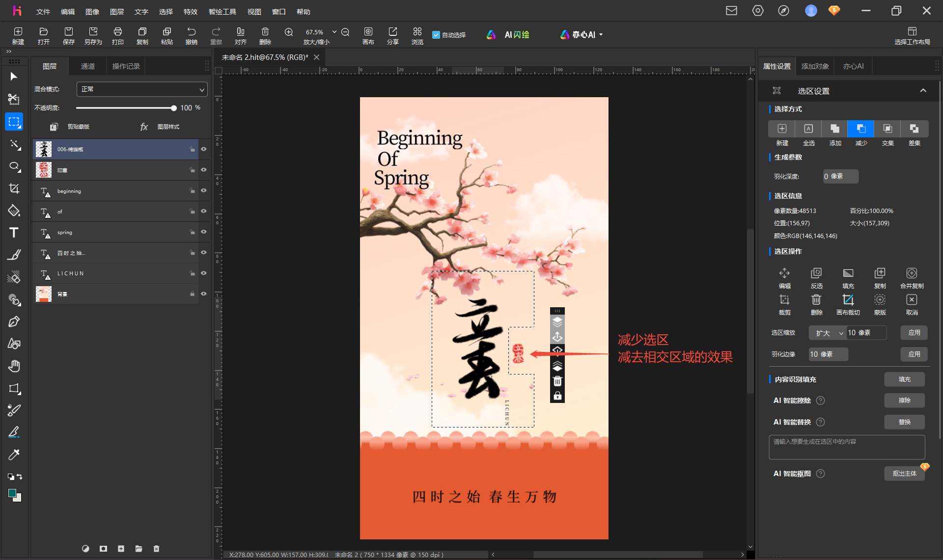
Task: Switch to the 通道 tab
Action: (88, 66)
